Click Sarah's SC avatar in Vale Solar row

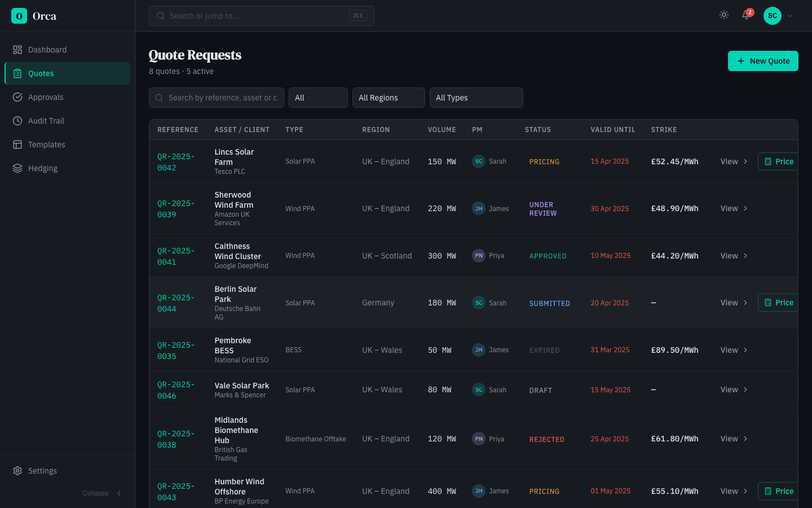point(479,389)
